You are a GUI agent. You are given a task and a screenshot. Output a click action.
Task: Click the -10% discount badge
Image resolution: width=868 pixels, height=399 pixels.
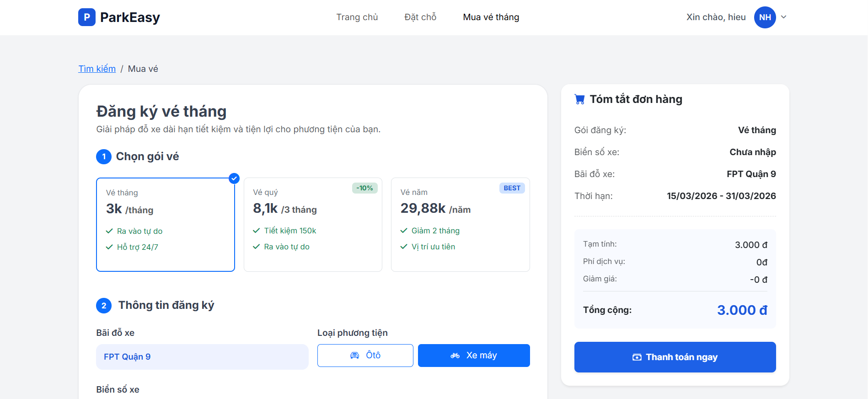(364, 188)
